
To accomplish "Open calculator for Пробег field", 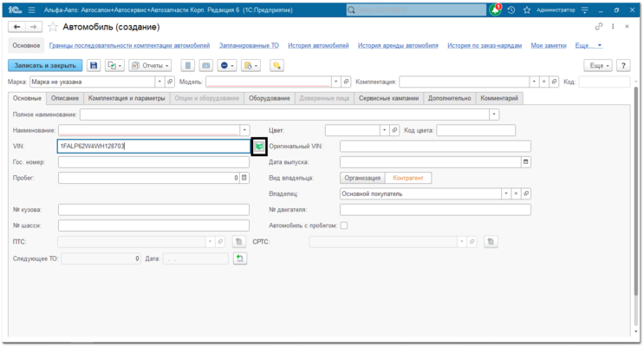I will click(244, 178).
